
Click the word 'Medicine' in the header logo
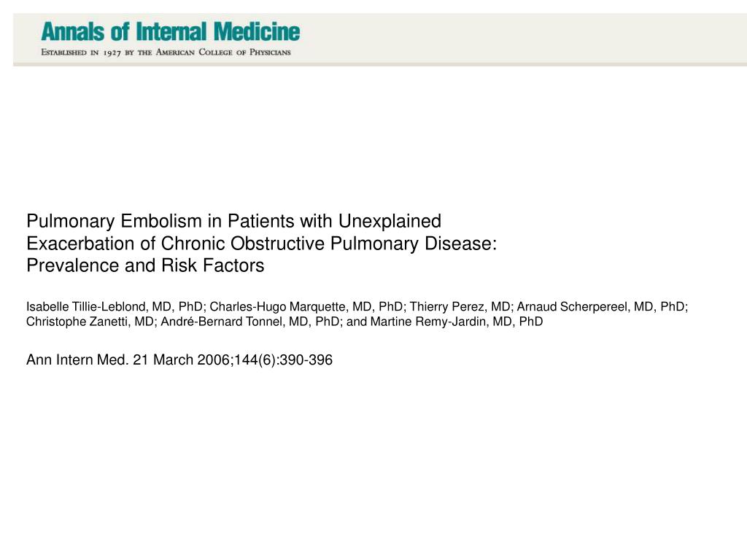click(x=257, y=32)
